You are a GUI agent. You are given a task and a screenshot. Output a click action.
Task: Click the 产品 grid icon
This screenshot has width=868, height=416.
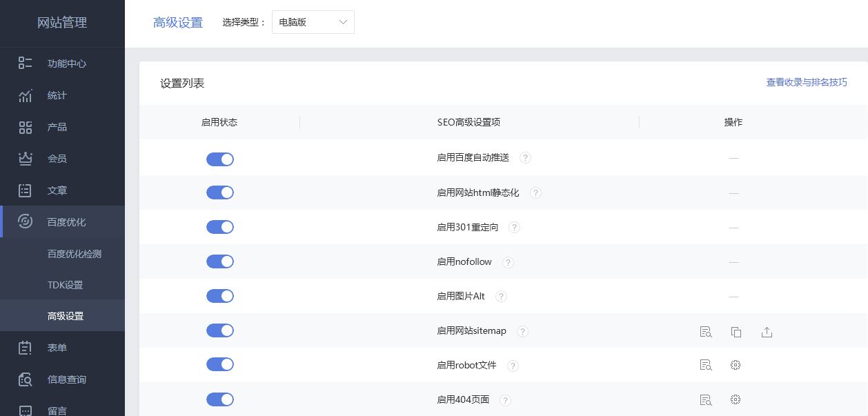(x=26, y=127)
